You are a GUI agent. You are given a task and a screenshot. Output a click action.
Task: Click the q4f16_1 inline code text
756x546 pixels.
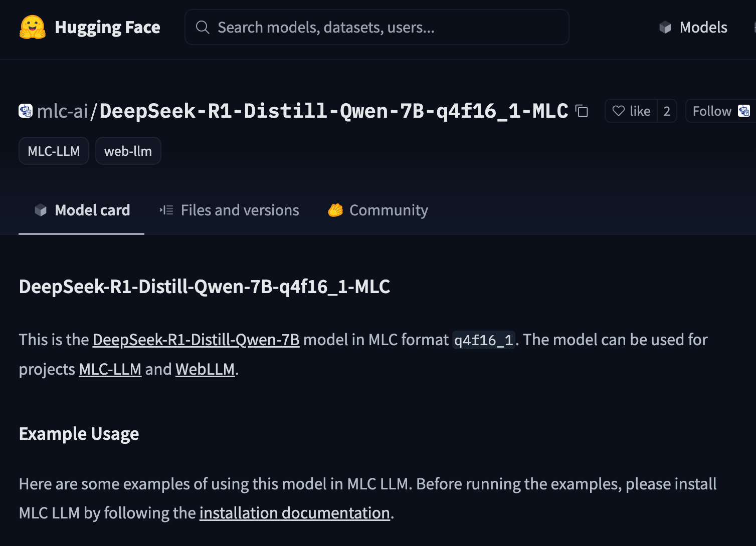point(484,340)
